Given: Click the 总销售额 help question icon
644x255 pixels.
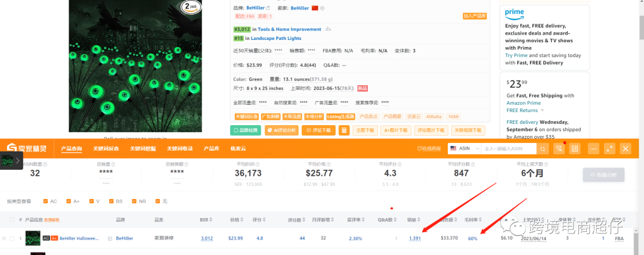Looking at the screenshot, I should pos(187,164).
